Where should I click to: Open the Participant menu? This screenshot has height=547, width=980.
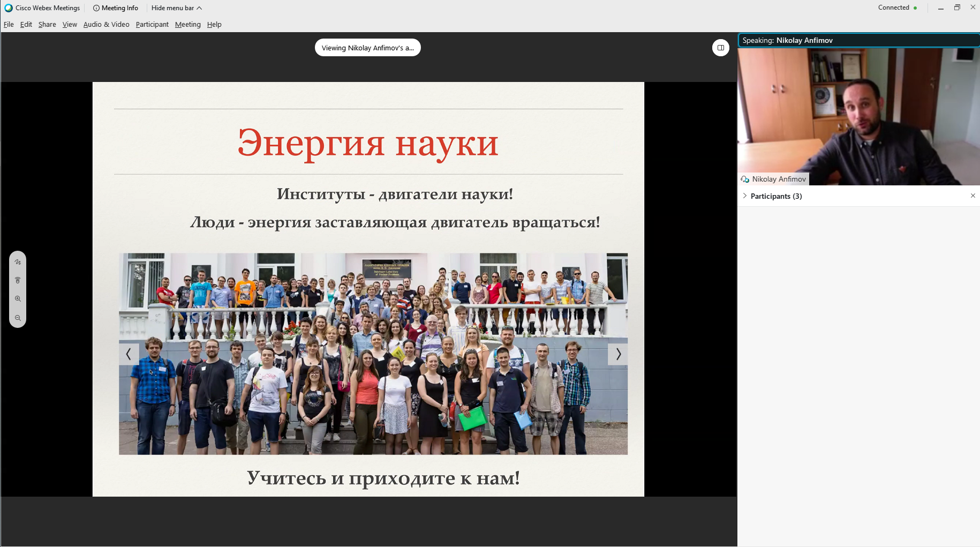tap(152, 25)
